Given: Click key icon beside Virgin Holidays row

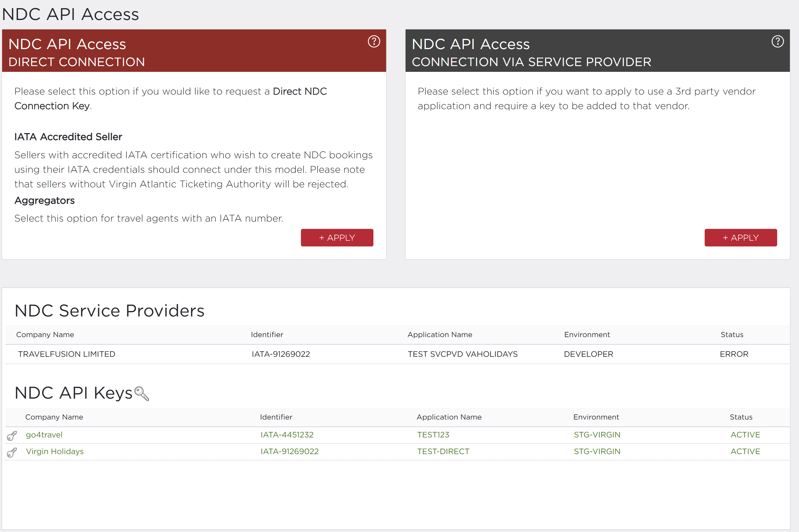Looking at the screenshot, I should click(12, 452).
